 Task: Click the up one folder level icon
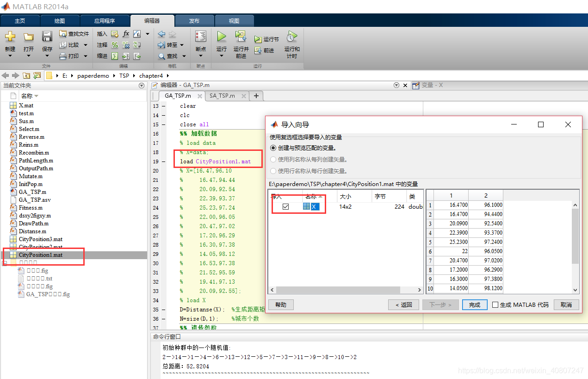(26, 75)
